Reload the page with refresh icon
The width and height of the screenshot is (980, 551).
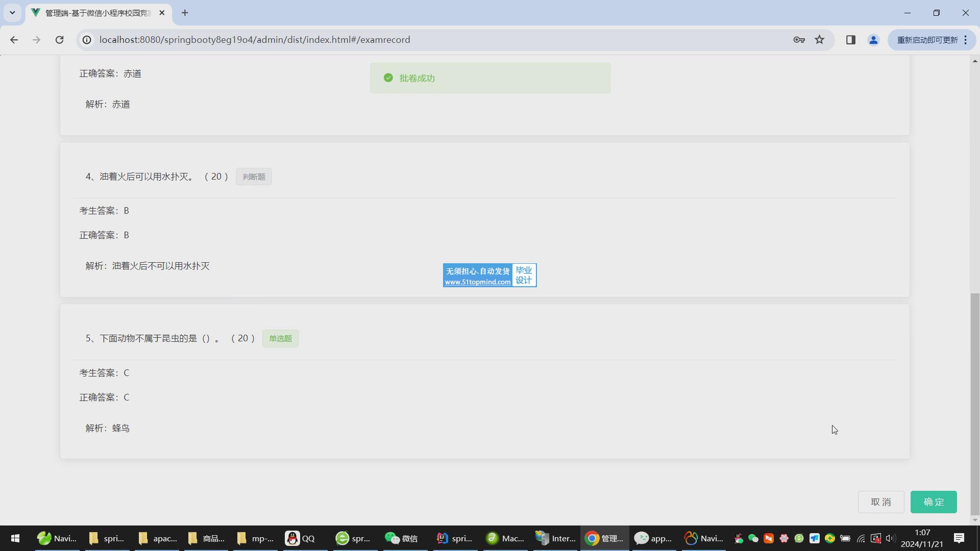59,40
